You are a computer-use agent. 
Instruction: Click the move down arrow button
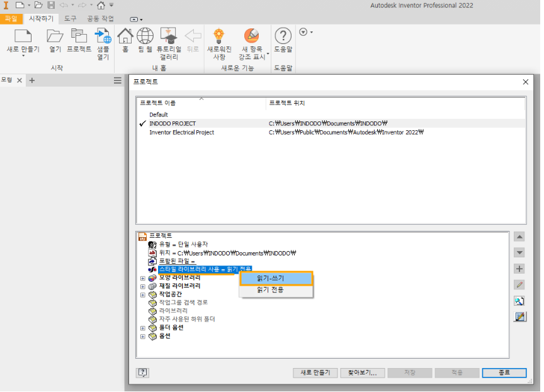click(x=519, y=252)
